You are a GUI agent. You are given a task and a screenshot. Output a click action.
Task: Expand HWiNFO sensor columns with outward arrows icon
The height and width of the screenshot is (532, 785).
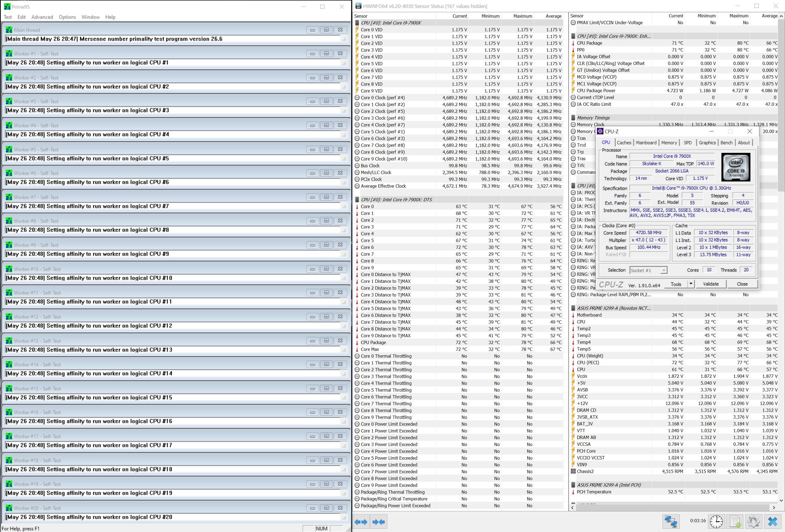click(x=361, y=522)
